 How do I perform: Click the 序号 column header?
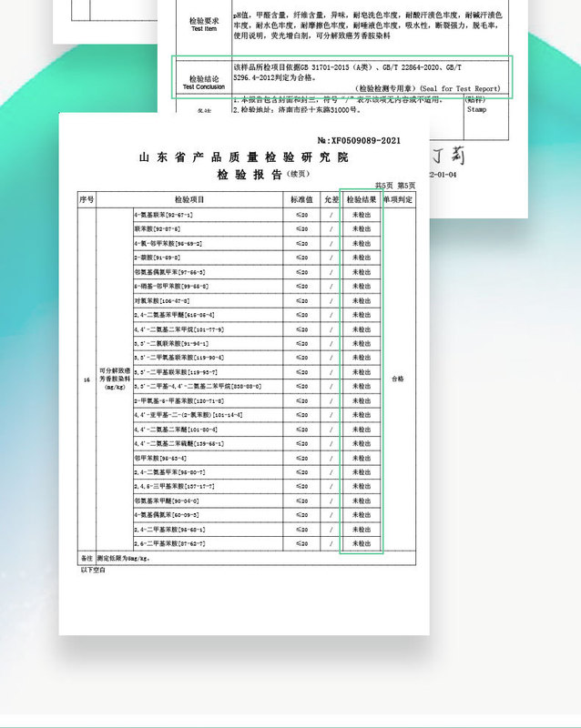87,199
